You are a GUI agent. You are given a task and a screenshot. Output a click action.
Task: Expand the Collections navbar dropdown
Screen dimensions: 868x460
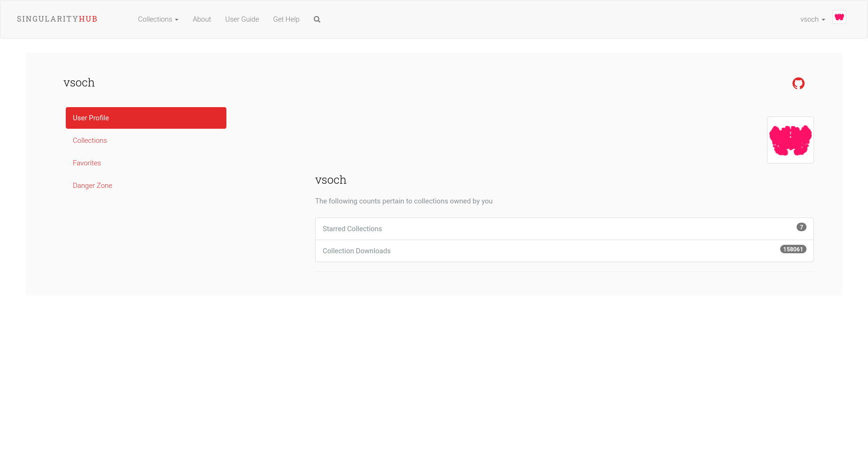click(x=158, y=19)
